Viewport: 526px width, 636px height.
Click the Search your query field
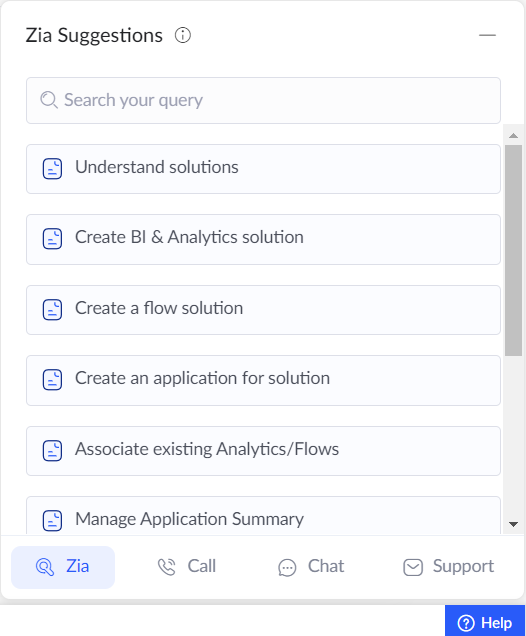263,101
